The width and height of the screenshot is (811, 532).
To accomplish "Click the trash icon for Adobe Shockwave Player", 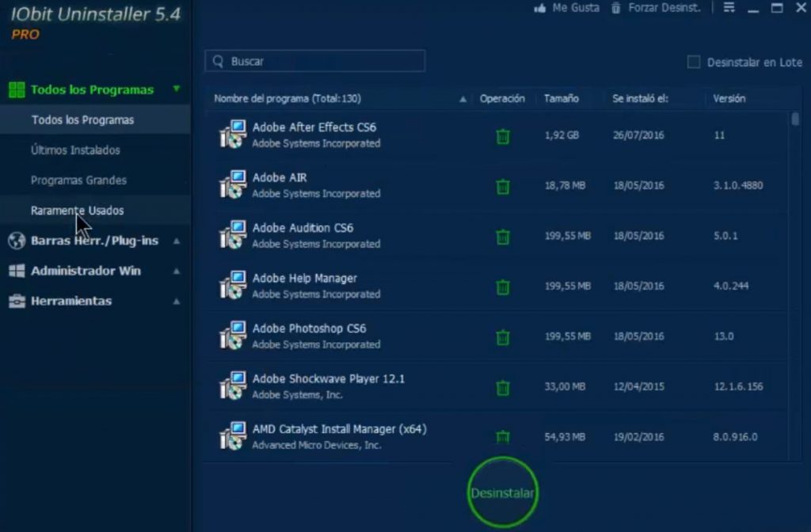I will coord(503,387).
